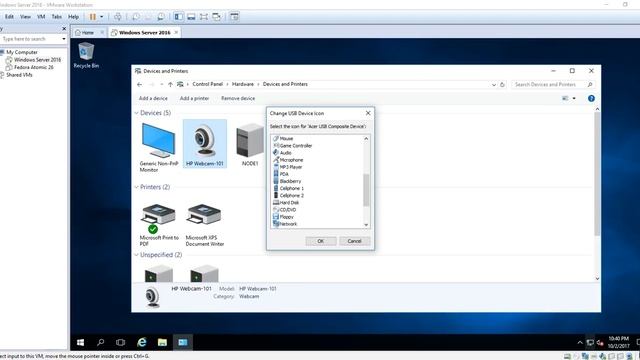Click the manage snapshots toolbar icon
Screen dimensions: 640x360
[x=161, y=17]
